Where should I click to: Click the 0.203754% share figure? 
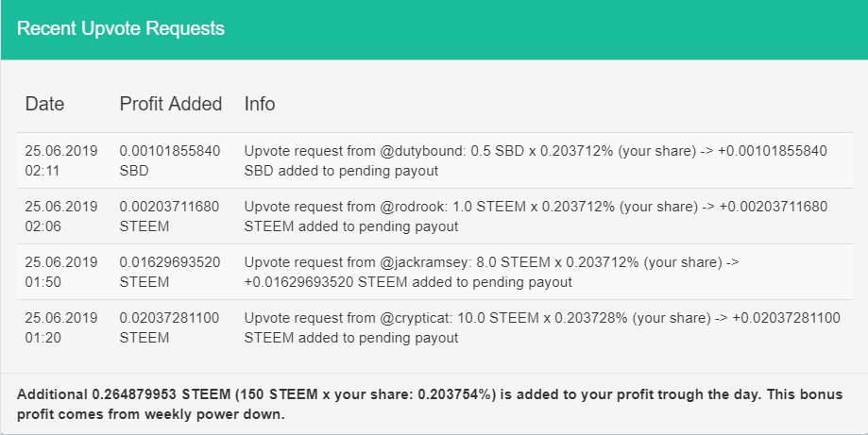pyautogui.click(x=454, y=394)
